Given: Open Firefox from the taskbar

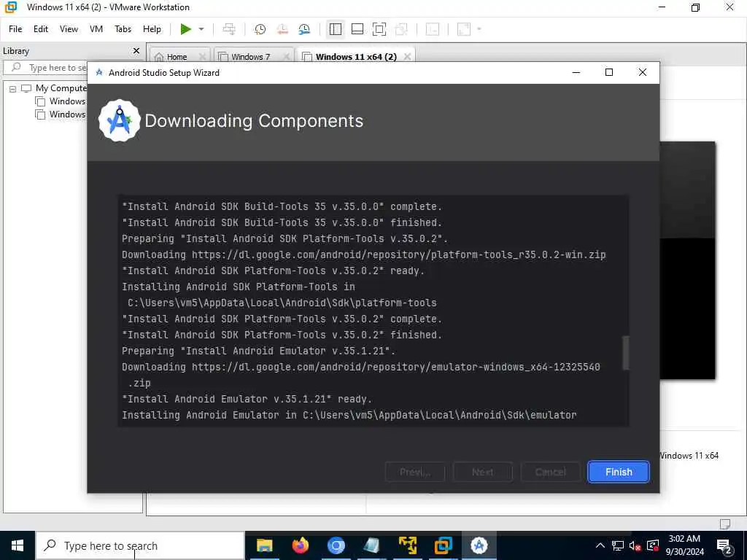Looking at the screenshot, I should (300, 545).
